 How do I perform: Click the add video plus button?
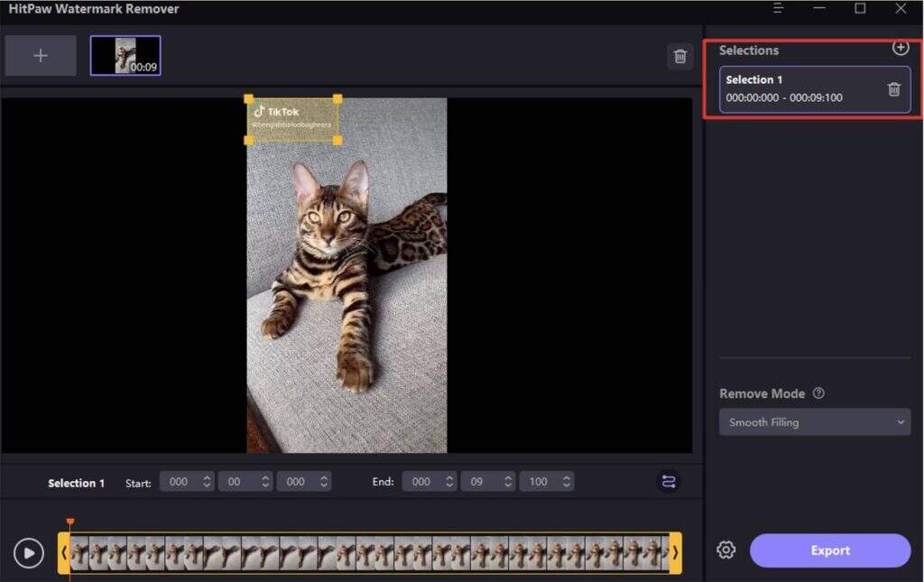tap(41, 56)
